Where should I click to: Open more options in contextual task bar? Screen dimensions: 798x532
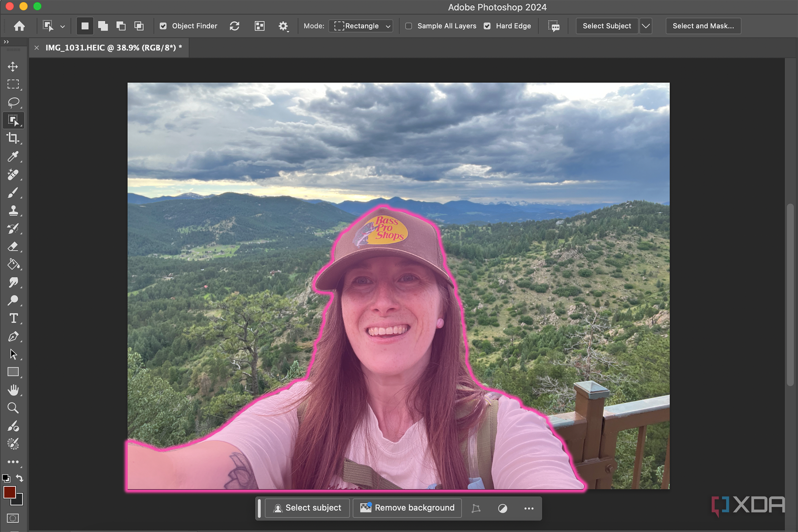point(529,508)
